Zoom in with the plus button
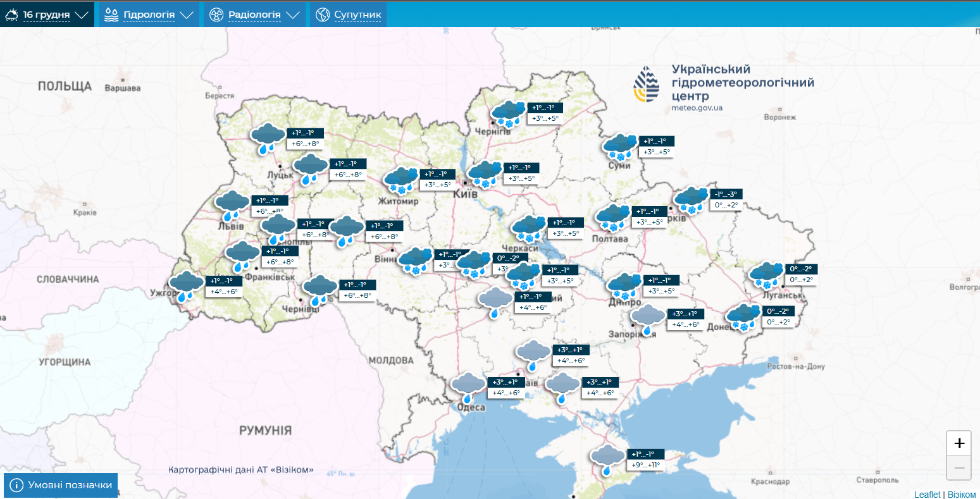The height and width of the screenshot is (499, 980). 958,443
